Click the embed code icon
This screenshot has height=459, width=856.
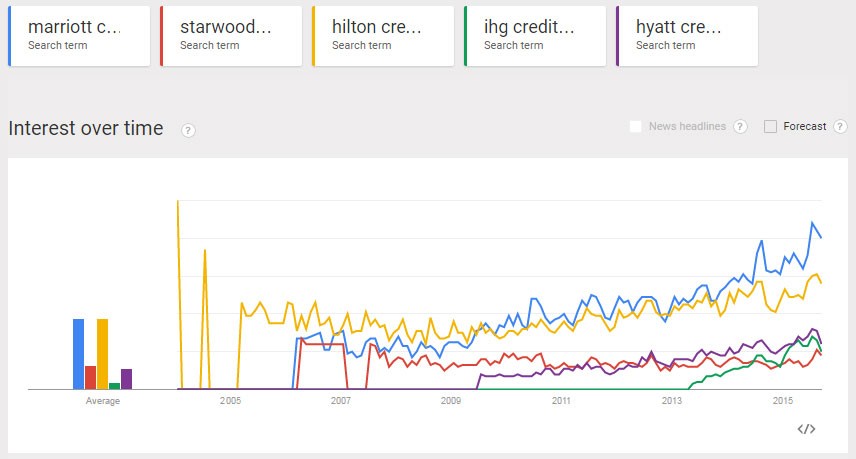[806, 429]
